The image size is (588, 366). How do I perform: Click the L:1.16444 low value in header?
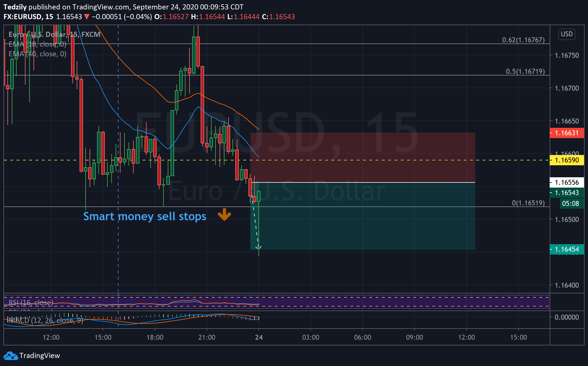(243, 17)
